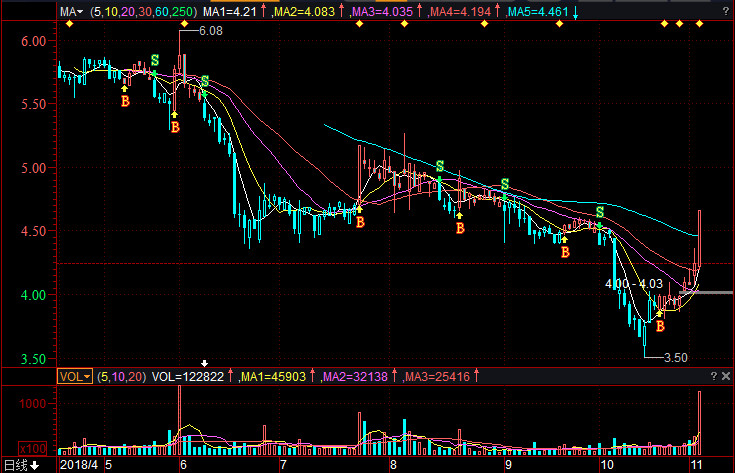
Task: Click the white down arrow above VOL header
Action: (205, 363)
